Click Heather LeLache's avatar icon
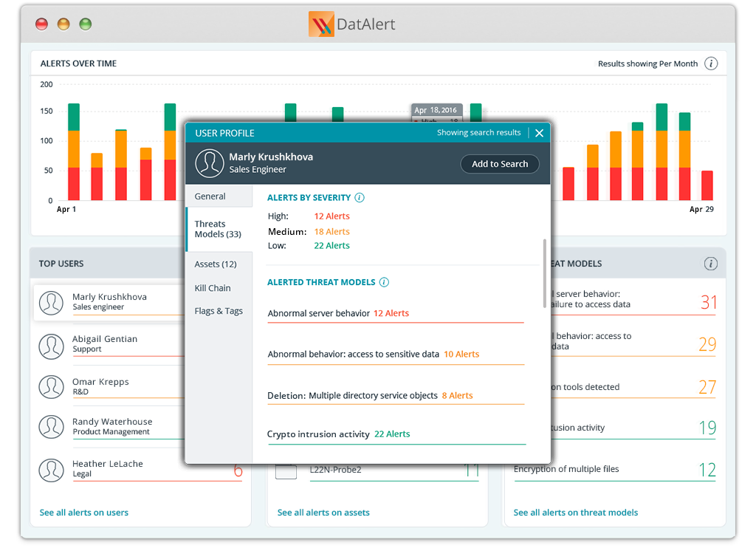The width and height of the screenshot is (756, 548). pos(51,470)
